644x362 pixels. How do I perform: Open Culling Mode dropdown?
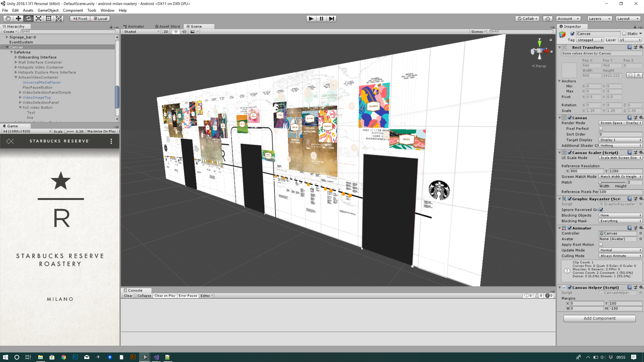click(620, 256)
